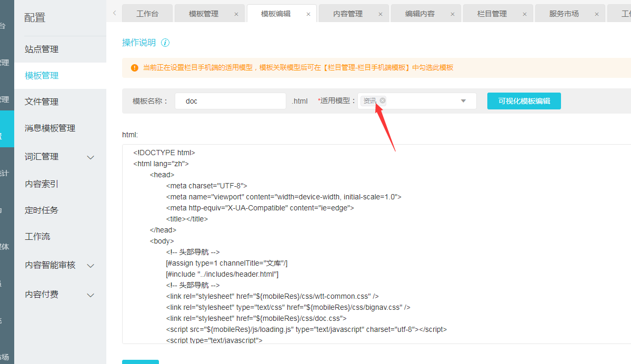Close the 编辑内容 tab

452,14
